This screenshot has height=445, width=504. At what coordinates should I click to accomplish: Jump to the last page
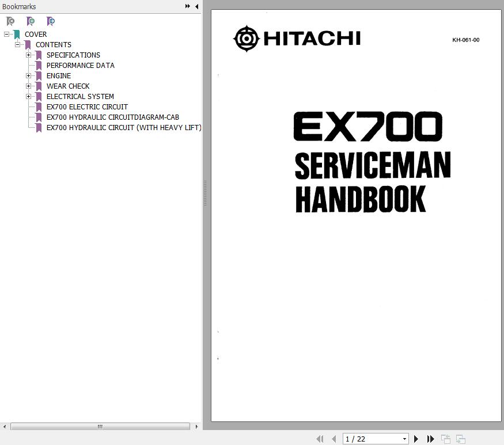(x=431, y=439)
